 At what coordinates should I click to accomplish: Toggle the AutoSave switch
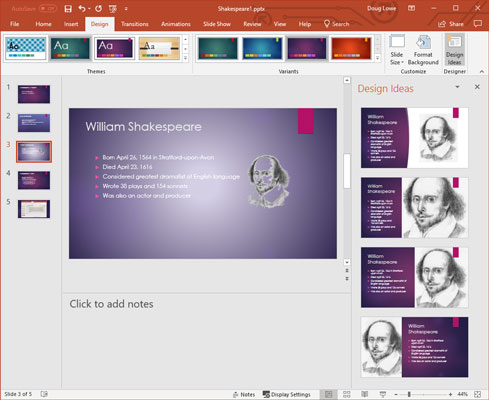pos(48,9)
